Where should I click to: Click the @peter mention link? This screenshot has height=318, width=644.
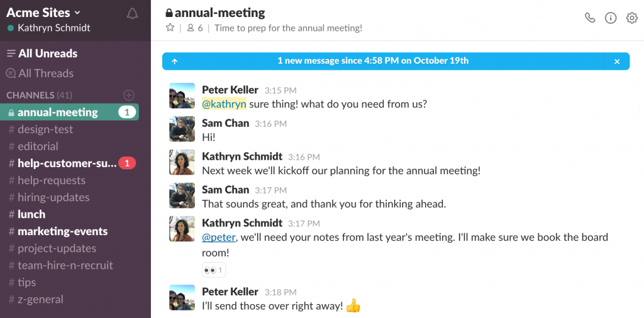point(218,237)
